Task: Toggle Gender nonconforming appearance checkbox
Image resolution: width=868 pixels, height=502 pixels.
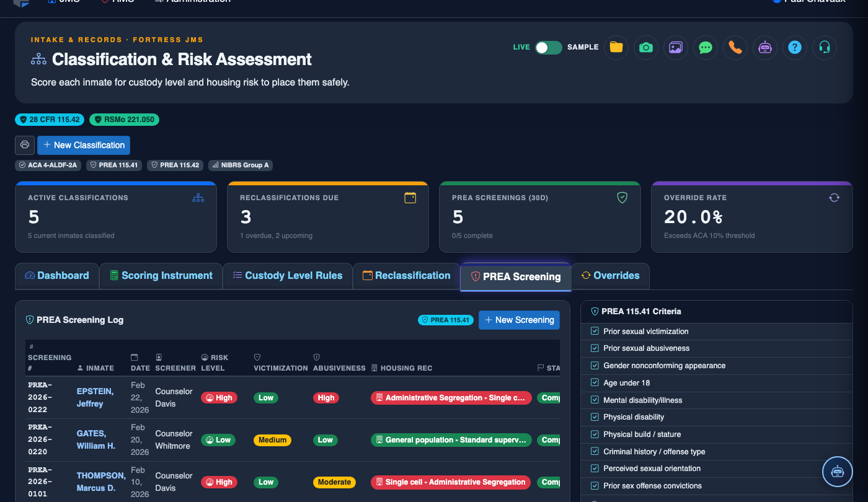Action: [x=595, y=366]
